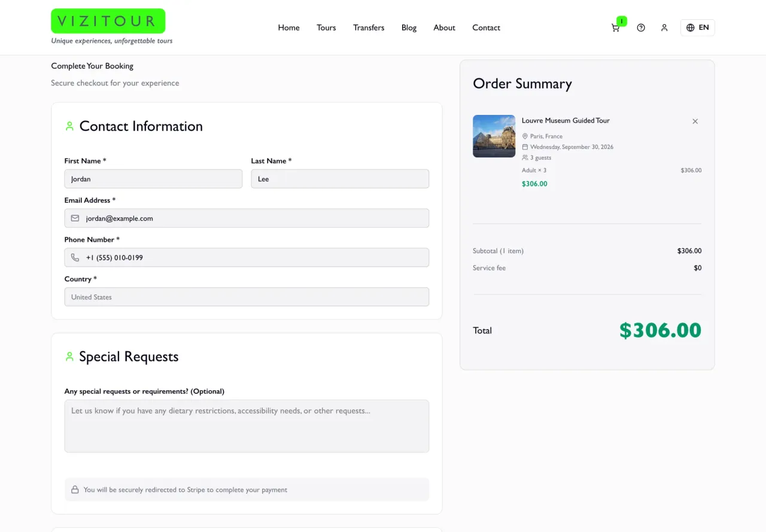Focus the Phone Number field
Image resolution: width=766 pixels, height=532 pixels.
click(247, 257)
